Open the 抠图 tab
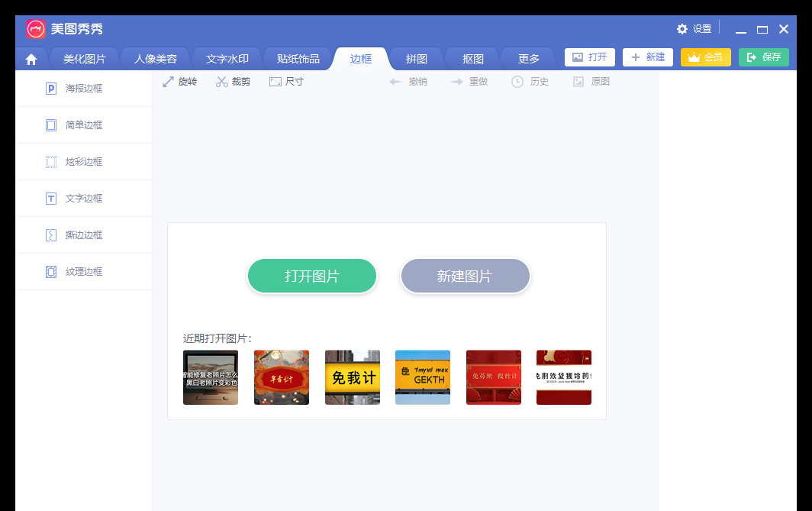 pos(471,57)
